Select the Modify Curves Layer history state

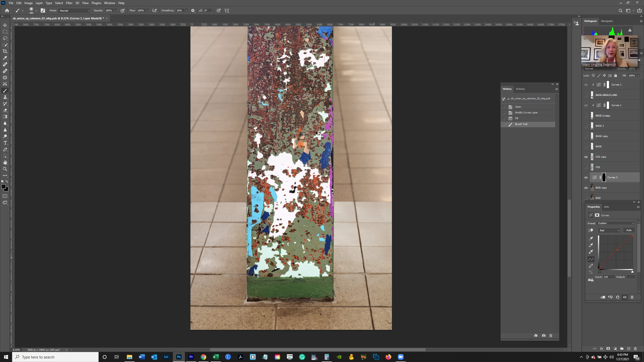tap(526, 113)
